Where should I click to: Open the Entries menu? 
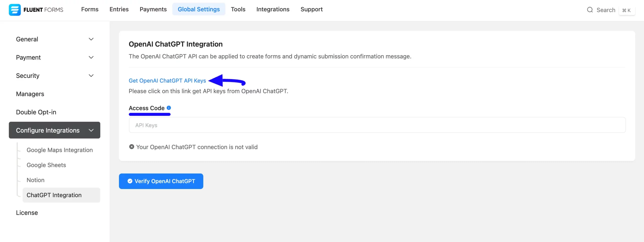click(x=119, y=9)
